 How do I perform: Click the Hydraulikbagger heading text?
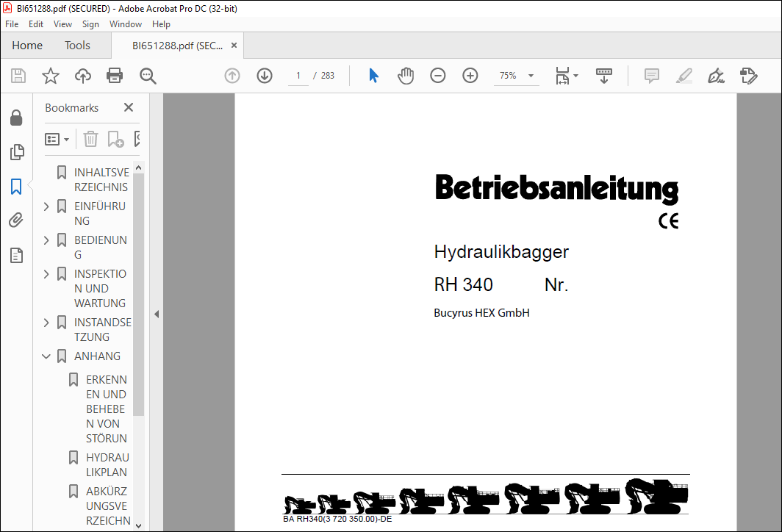(501, 252)
